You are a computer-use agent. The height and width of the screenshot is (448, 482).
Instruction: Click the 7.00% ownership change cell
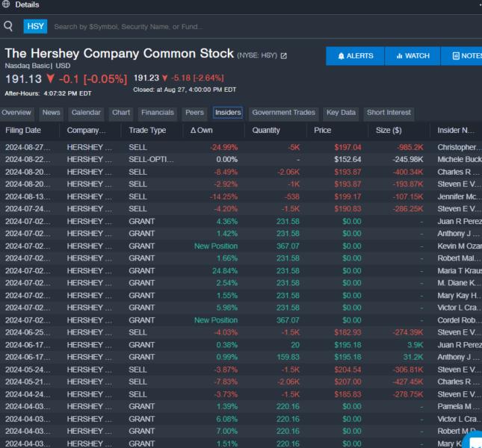pyautogui.click(x=227, y=432)
